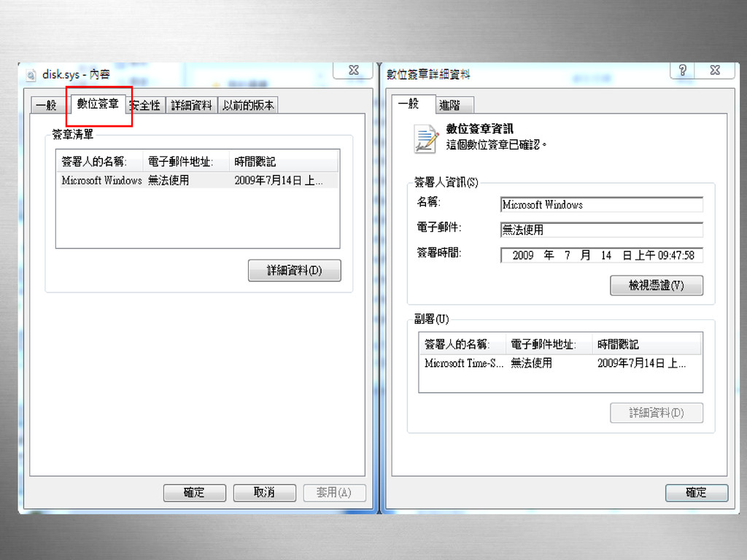Click 詳細資料(D) button under signature list

point(295,271)
